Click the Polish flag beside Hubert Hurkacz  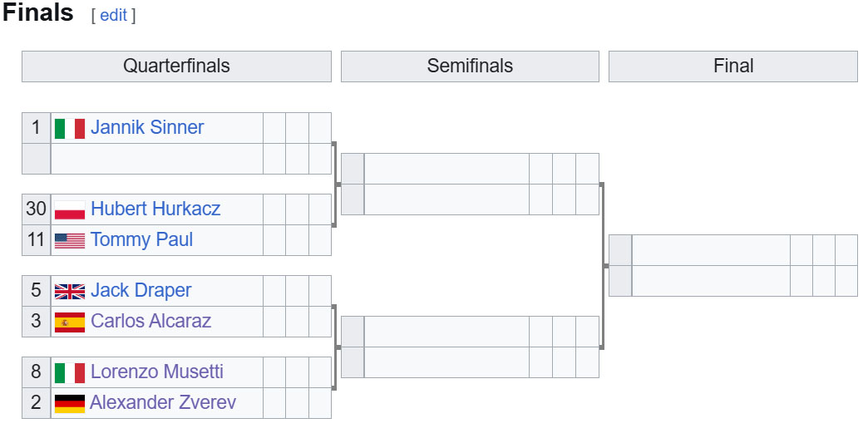(x=70, y=209)
